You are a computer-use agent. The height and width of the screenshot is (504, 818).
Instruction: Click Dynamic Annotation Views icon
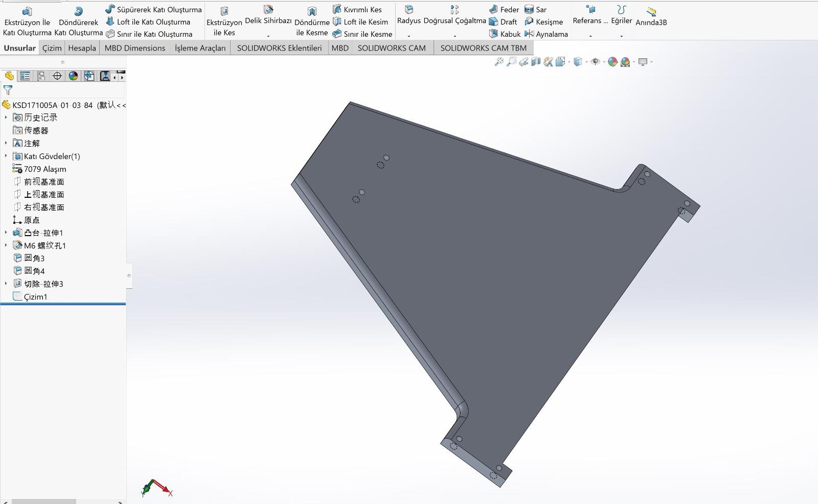click(x=548, y=62)
